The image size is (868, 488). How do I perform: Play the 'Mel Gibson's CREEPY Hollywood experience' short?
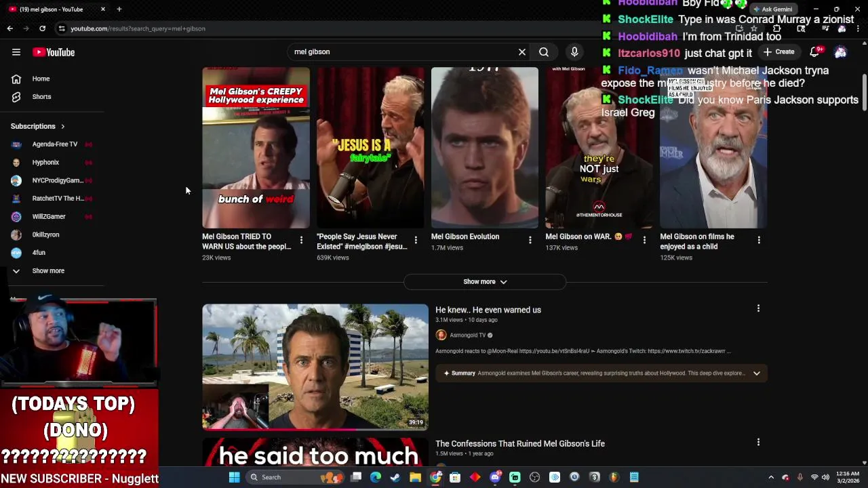[256, 147]
